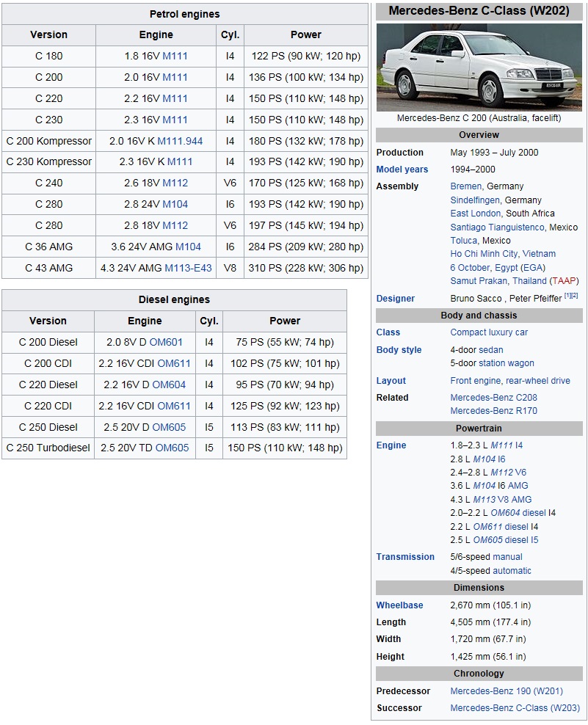This screenshot has width=588, height=725.
Task: Follow the 6 October link
Action: [470, 268]
